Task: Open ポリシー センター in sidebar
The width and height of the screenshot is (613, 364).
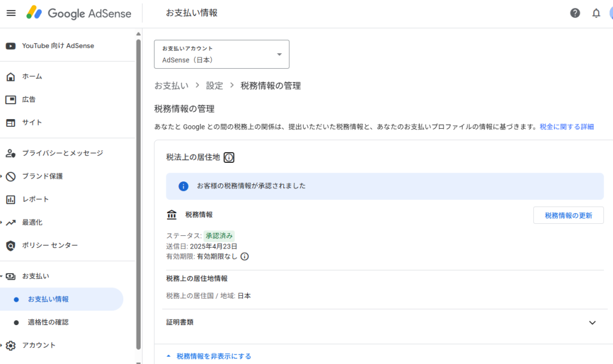Action: pyautogui.click(x=50, y=245)
